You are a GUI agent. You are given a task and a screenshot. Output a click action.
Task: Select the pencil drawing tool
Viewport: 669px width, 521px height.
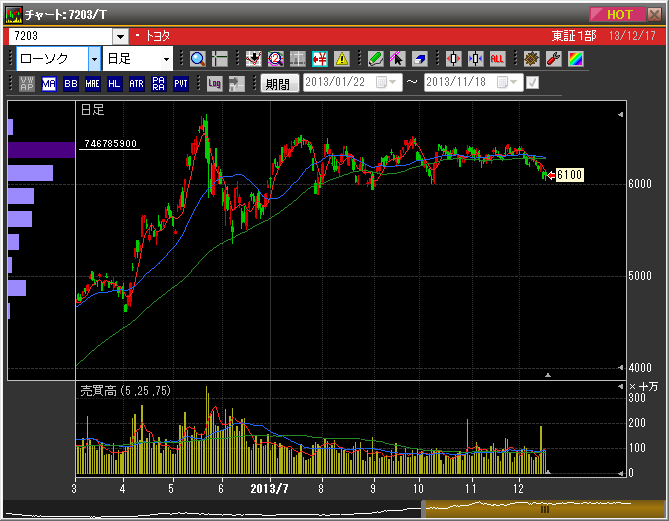(x=375, y=59)
